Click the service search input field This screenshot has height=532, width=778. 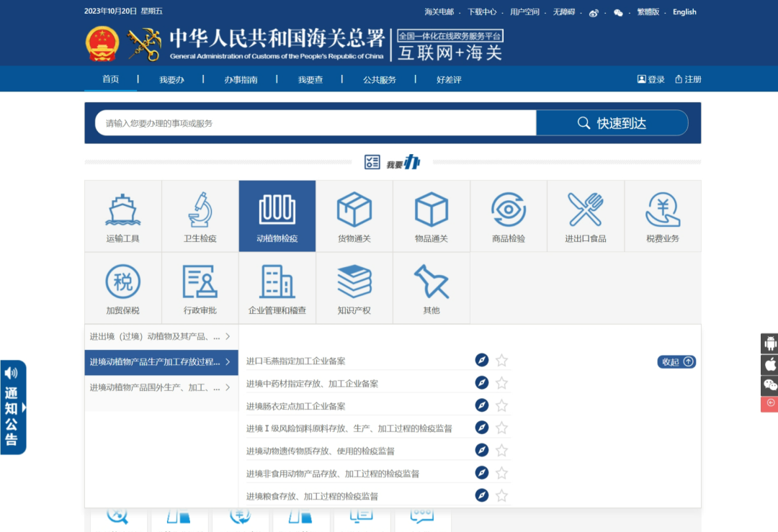pyautogui.click(x=316, y=123)
